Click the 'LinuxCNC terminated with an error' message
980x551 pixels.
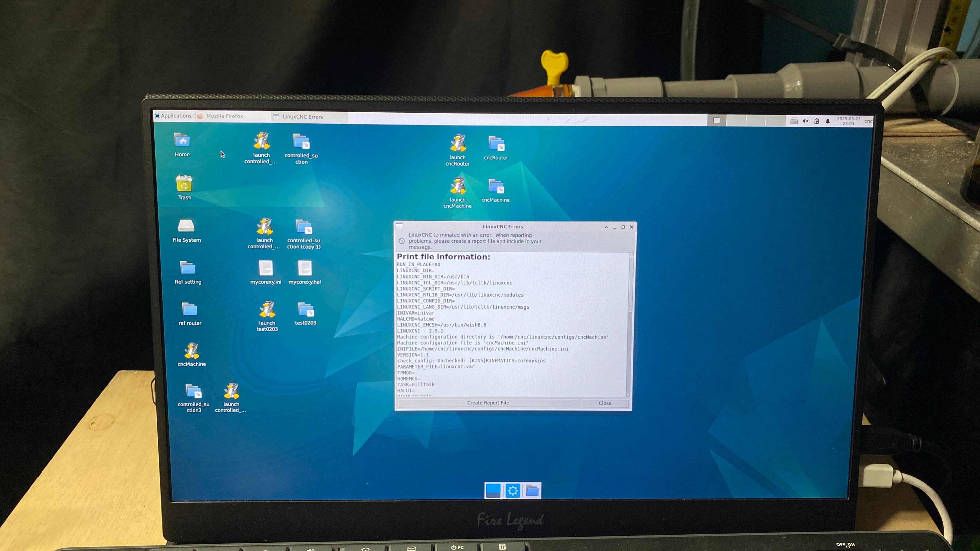pyautogui.click(x=475, y=241)
